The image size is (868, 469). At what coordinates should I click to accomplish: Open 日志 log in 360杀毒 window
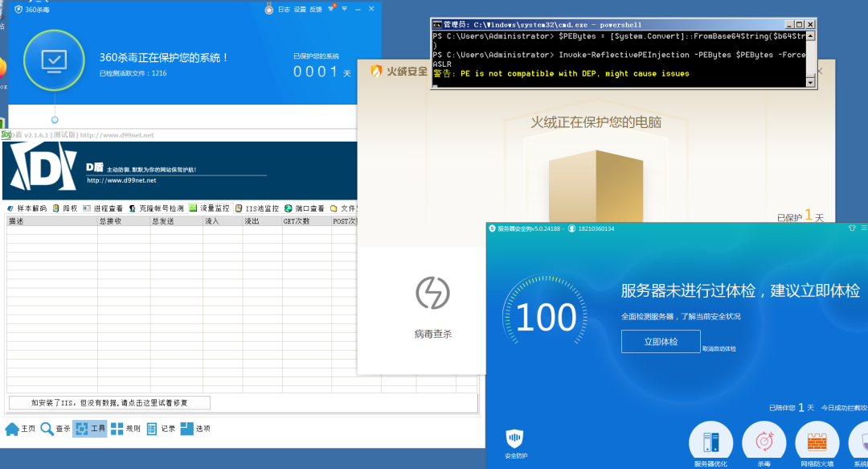284,10
